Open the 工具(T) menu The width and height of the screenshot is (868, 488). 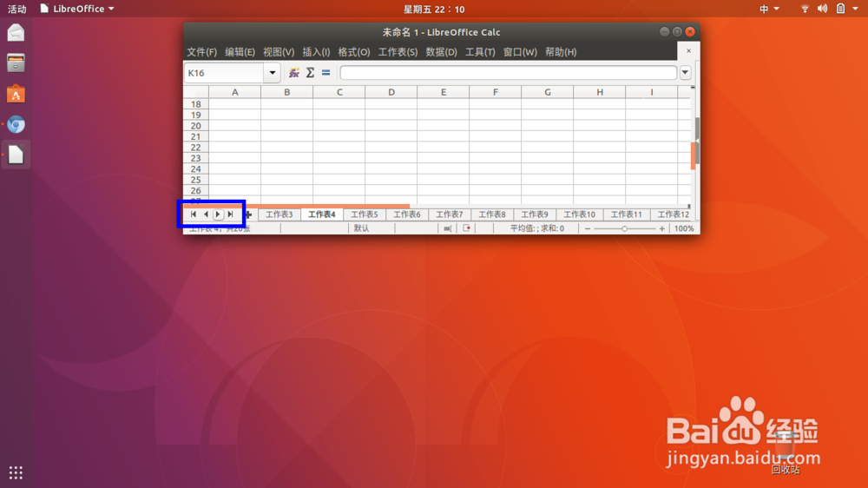tap(480, 52)
